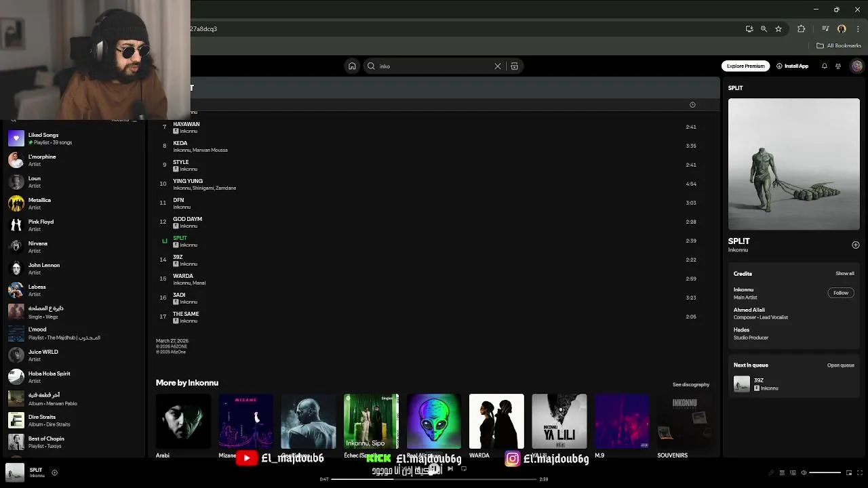Open the Spotify user profile avatar
The width and height of the screenshot is (868, 488).
point(856,66)
